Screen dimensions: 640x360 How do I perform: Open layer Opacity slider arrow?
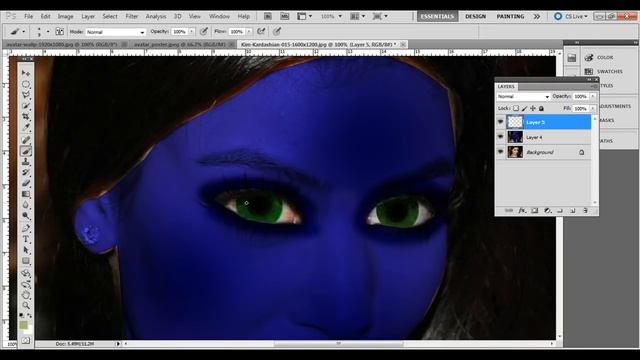593,96
